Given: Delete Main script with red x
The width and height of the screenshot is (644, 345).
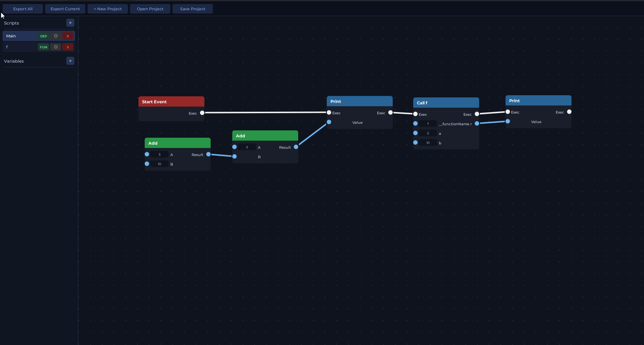Looking at the screenshot, I should click(68, 36).
